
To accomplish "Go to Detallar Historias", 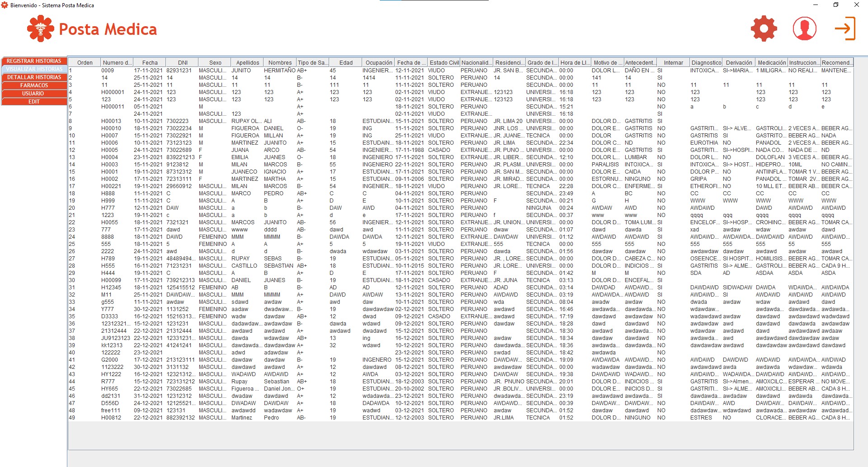I will tap(34, 77).
